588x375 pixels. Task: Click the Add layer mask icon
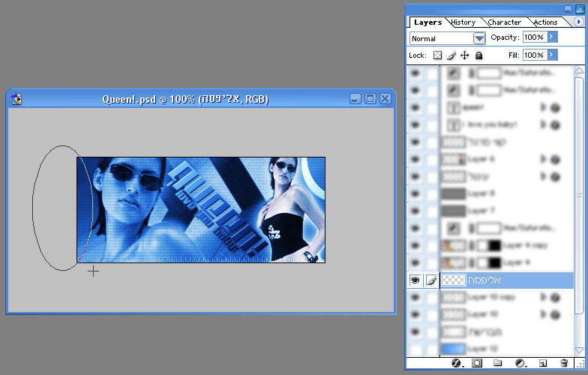[477, 364]
